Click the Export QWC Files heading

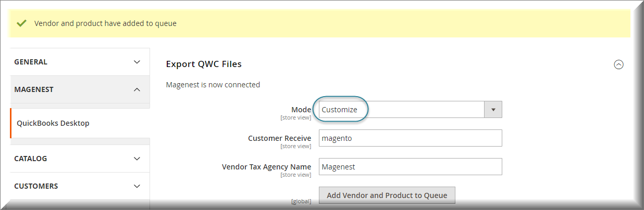click(204, 64)
